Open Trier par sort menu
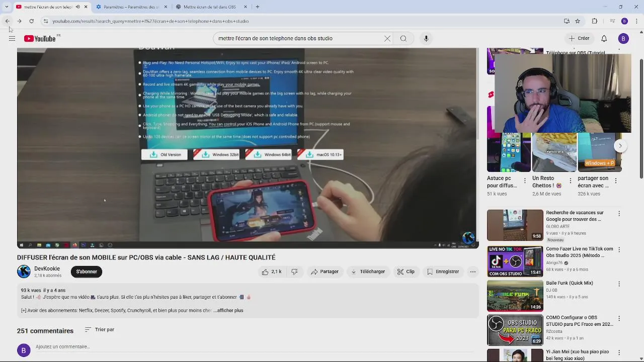Viewport: 644px width, 362px height. tap(100, 330)
